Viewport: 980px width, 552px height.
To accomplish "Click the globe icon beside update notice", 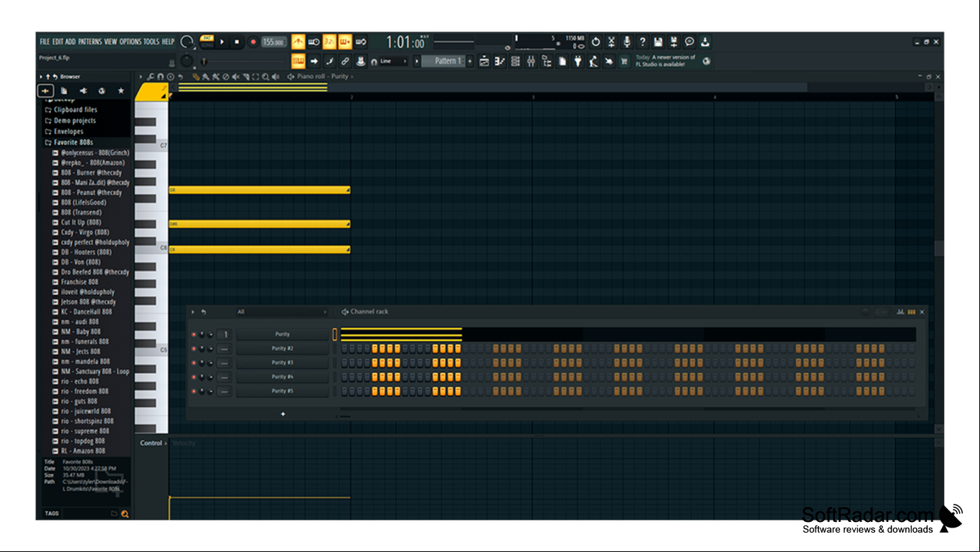I will click(x=707, y=62).
